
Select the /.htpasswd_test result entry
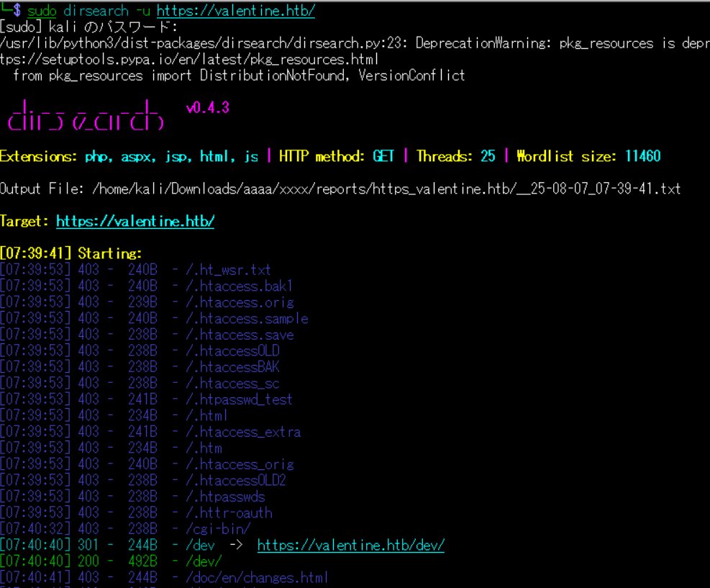[x=239, y=399]
